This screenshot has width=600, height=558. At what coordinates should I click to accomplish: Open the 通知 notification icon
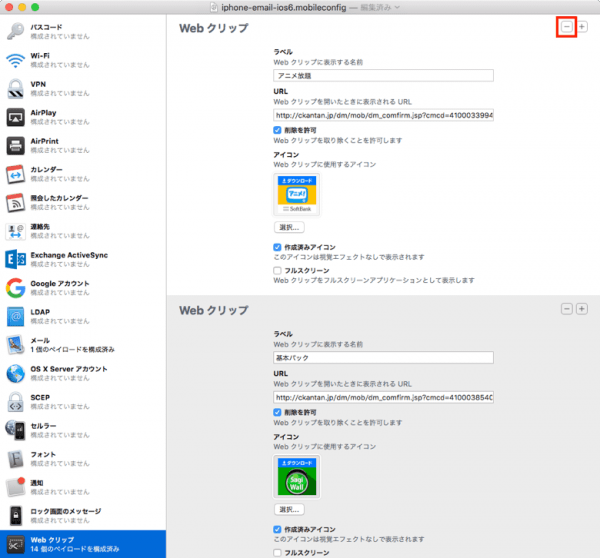click(x=15, y=487)
